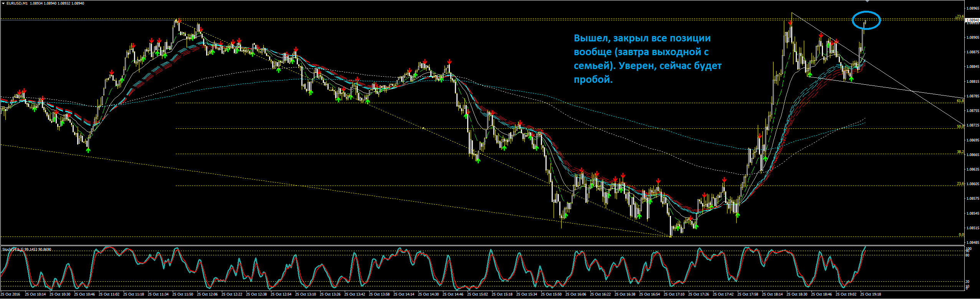The width and height of the screenshot is (980, 299).
Task: Open the chart menu triangle beside EURUSD,M1
Action: click(3, 3)
